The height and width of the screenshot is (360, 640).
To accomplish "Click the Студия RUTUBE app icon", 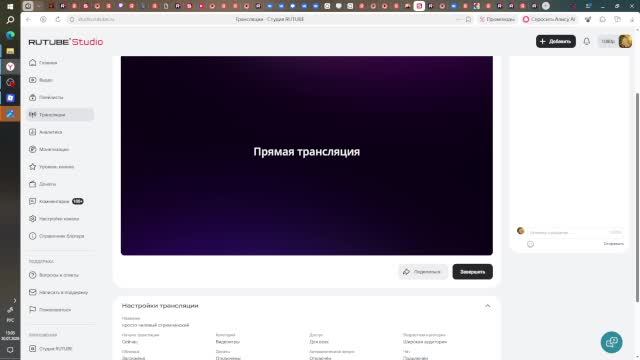I will coord(33,349).
